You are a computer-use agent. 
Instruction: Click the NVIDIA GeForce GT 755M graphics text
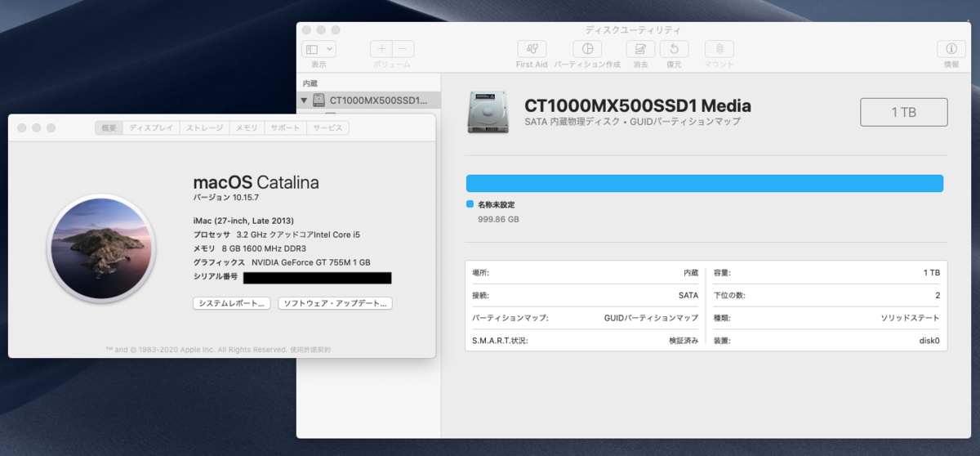(x=311, y=262)
